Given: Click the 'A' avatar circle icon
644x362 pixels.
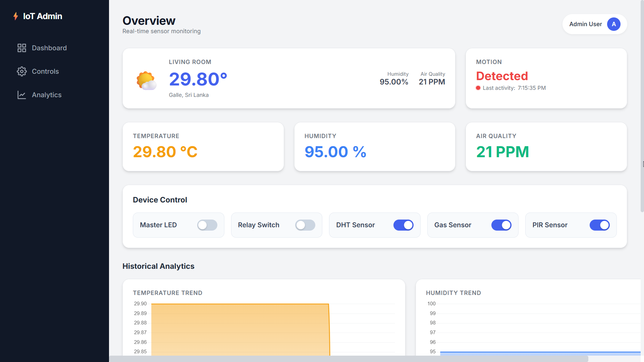Looking at the screenshot, I should [x=614, y=24].
